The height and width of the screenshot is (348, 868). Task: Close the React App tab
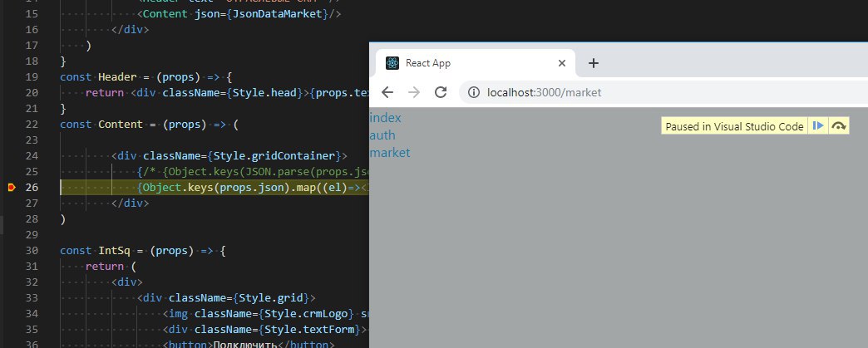coord(562,63)
